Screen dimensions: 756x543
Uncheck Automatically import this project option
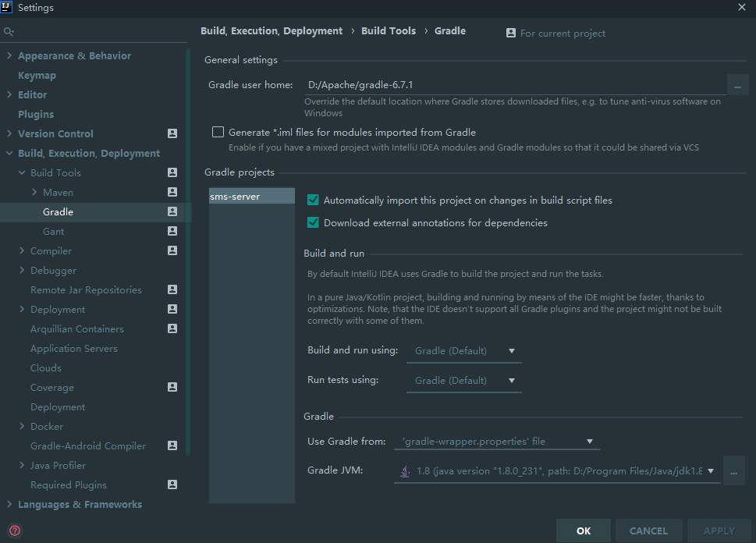313,200
